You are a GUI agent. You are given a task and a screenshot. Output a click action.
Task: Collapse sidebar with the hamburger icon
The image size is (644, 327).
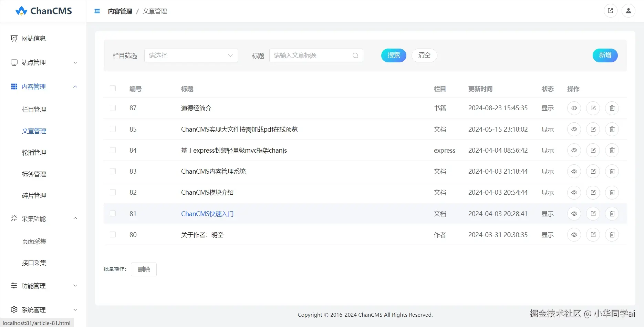pyautogui.click(x=97, y=11)
